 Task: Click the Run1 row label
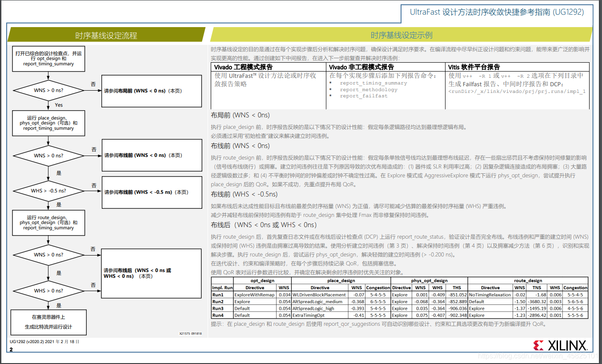point(222,294)
